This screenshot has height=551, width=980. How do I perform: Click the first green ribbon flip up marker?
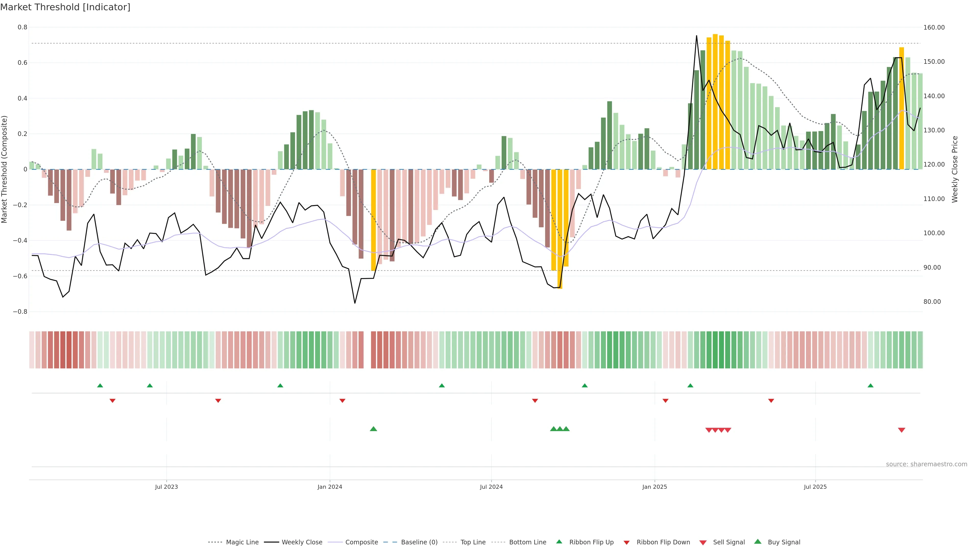pos(100,386)
